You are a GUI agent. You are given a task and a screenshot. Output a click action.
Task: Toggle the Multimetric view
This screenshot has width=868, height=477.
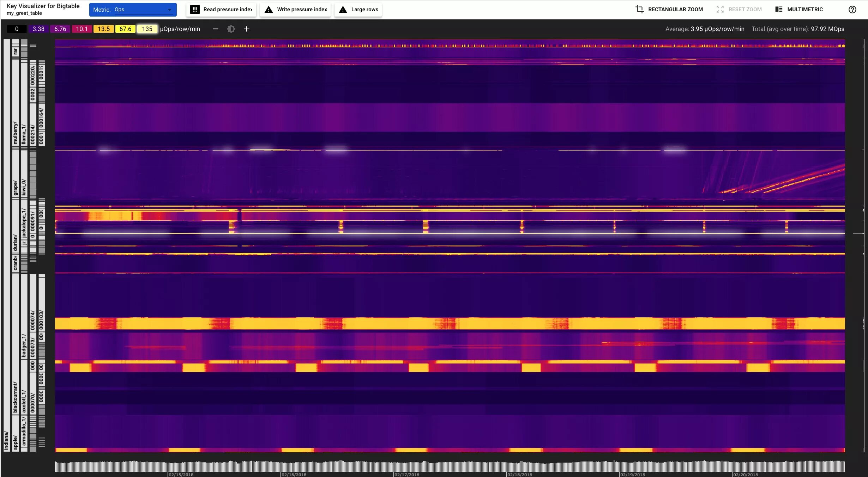point(805,10)
